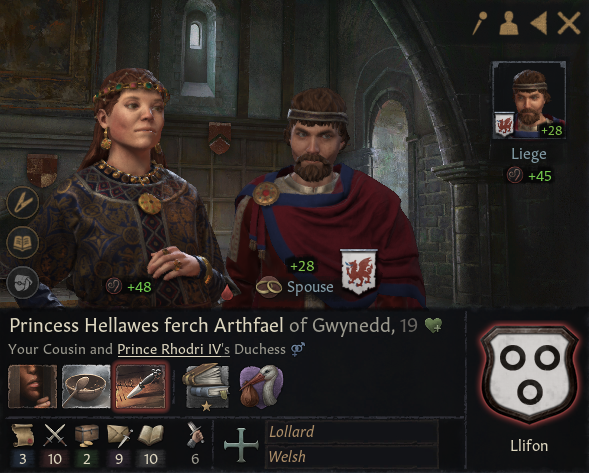Go back with the left arrow icon

[538, 23]
